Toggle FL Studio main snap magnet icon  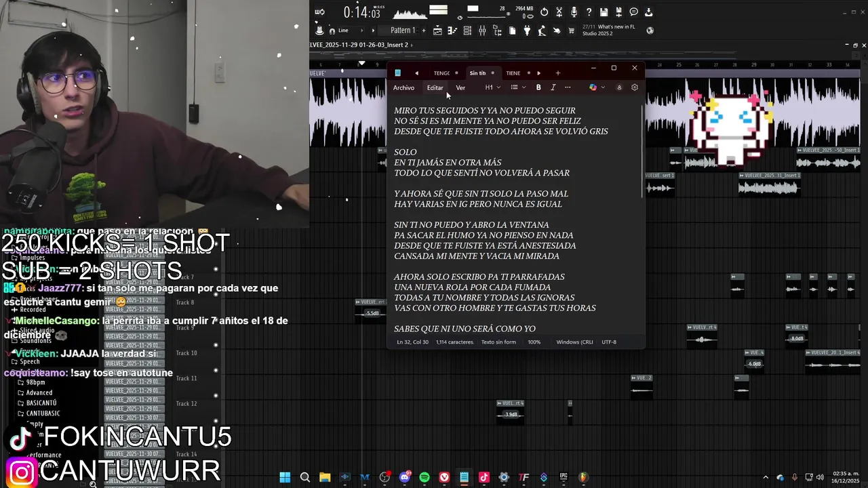(x=332, y=31)
